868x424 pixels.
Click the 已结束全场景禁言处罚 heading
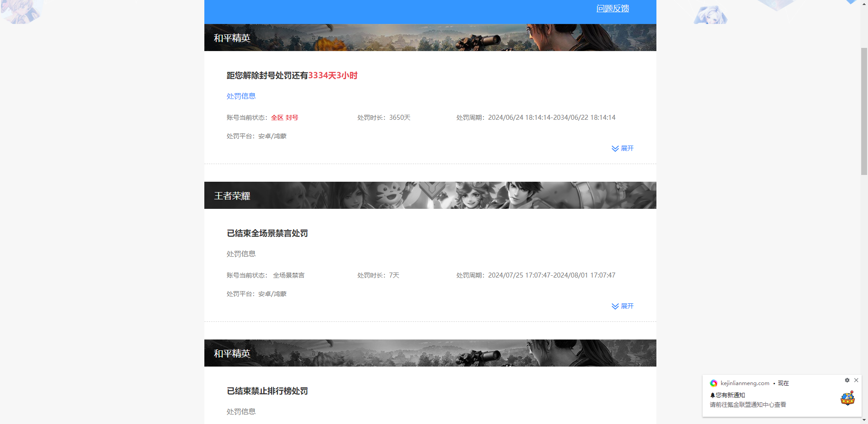tap(267, 233)
